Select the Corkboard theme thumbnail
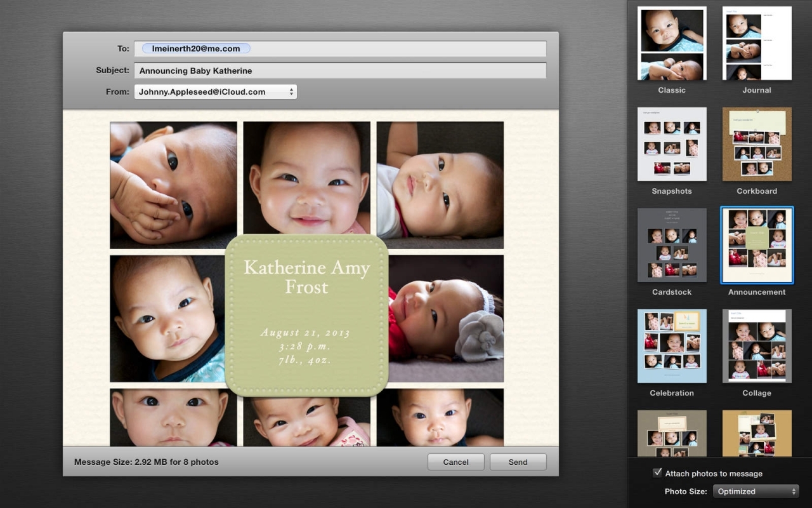Image resolution: width=812 pixels, height=508 pixels. click(x=757, y=144)
